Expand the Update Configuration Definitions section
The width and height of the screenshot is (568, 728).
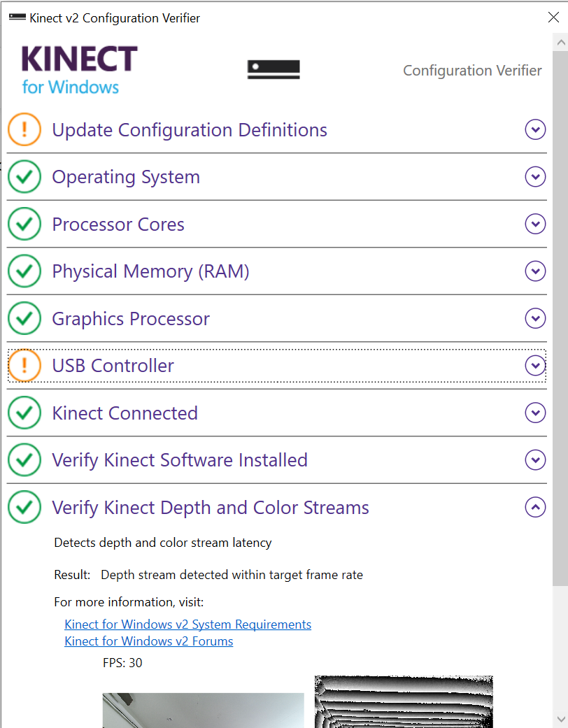coord(535,129)
